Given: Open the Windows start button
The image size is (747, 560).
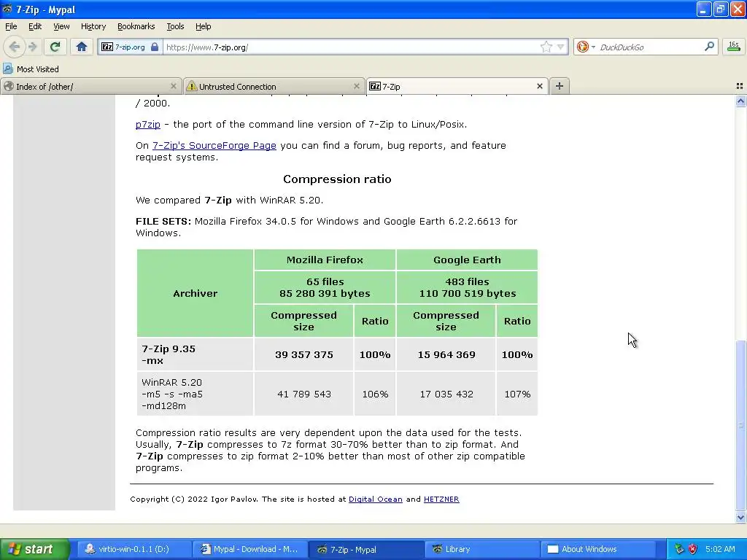Looking at the screenshot, I should point(35,549).
